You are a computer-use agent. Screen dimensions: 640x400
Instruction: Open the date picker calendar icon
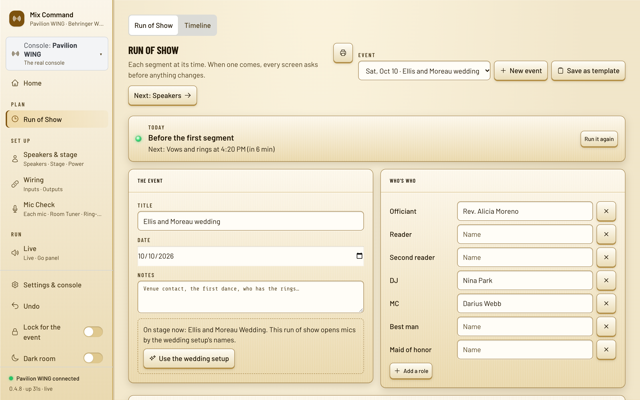(359, 256)
